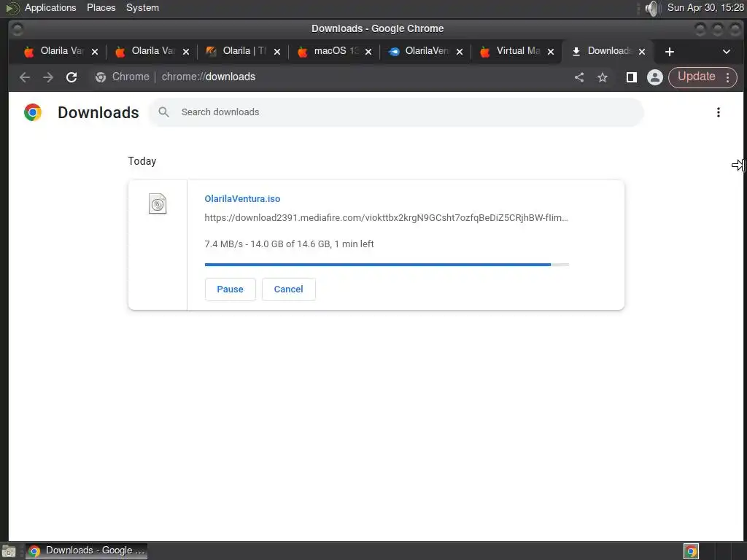Image resolution: width=747 pixels, height=560 pixels.
Task: Click the 'Today' date heading
Action: point(142,161)
